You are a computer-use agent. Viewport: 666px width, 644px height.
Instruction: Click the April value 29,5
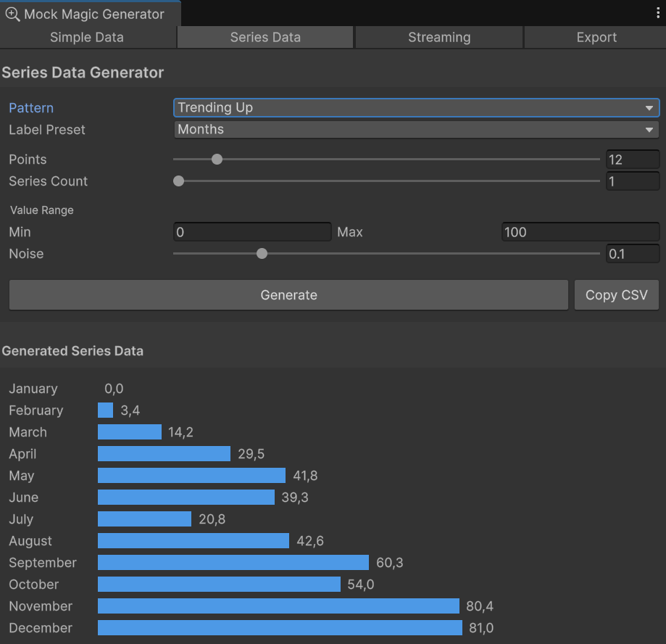[251, 454]
